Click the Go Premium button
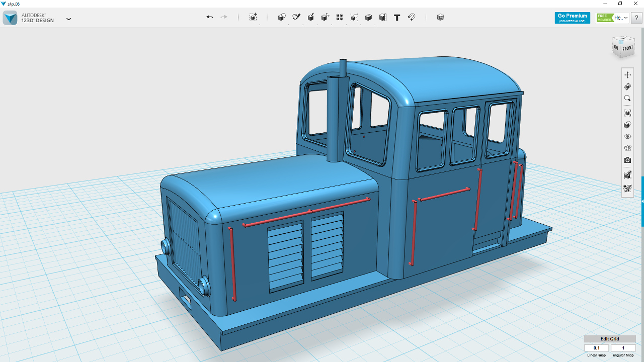644x362 pixels. (x=573, y=18)
